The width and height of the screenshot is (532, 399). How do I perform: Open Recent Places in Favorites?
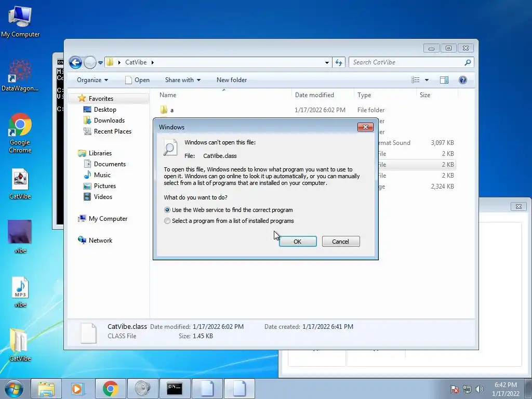(x=112, y=131)
